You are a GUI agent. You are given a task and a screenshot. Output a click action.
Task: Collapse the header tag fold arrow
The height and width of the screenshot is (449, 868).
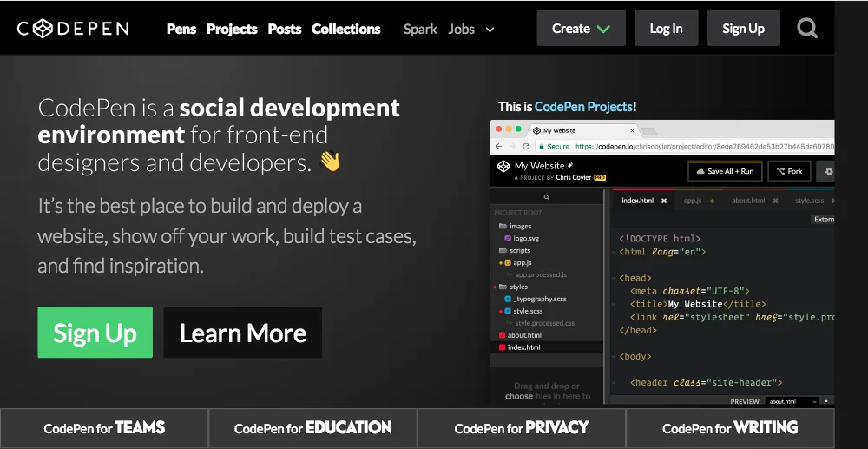coord(614,383)
